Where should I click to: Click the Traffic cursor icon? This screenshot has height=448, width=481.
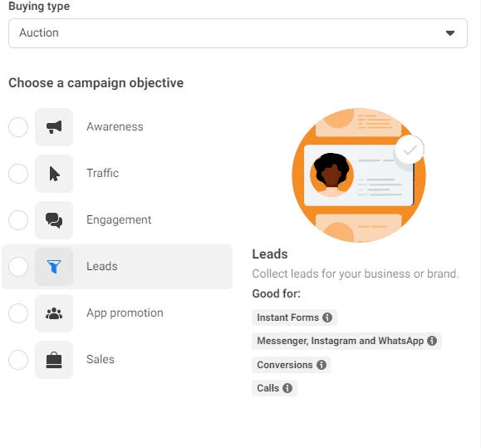(x=54, y=174)
